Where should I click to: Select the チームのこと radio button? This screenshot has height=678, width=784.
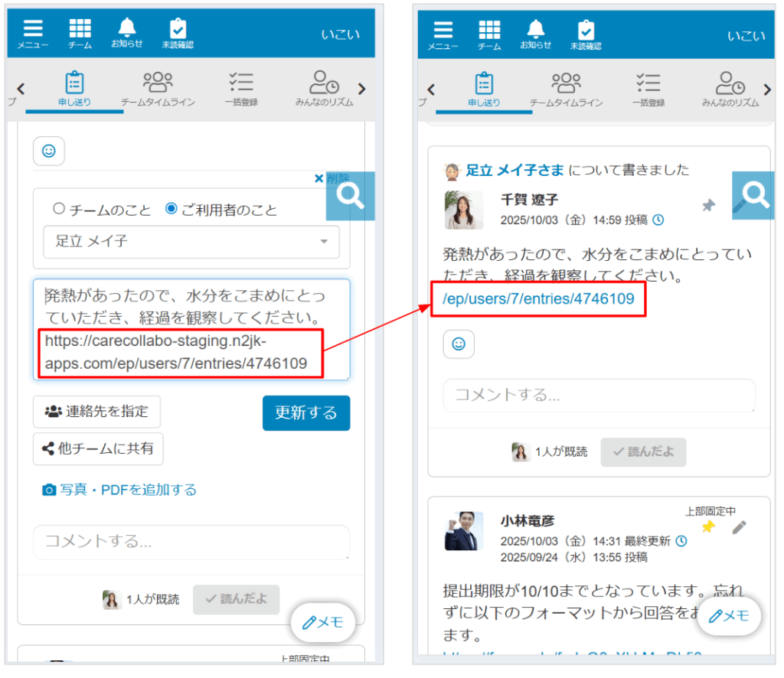(59, 209)
